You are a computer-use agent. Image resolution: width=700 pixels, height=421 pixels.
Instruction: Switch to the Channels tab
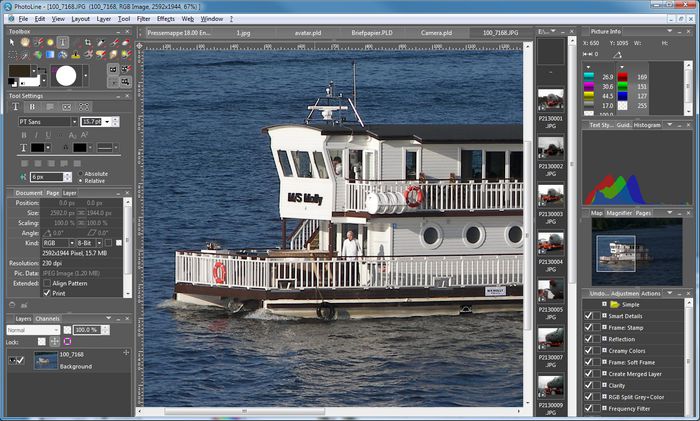pos(47,318)
